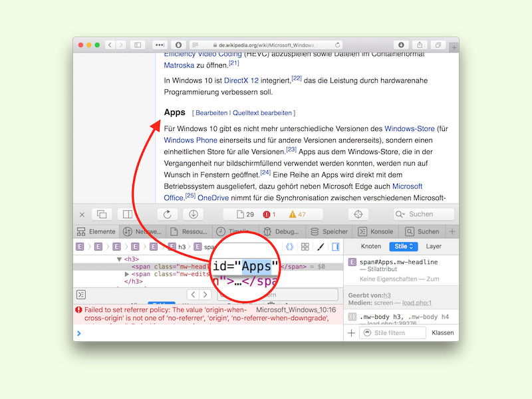The width and height of the screenshot is (532, 399).
Task: Go forward with Safari's forward arrow
Action: point(121,45)
